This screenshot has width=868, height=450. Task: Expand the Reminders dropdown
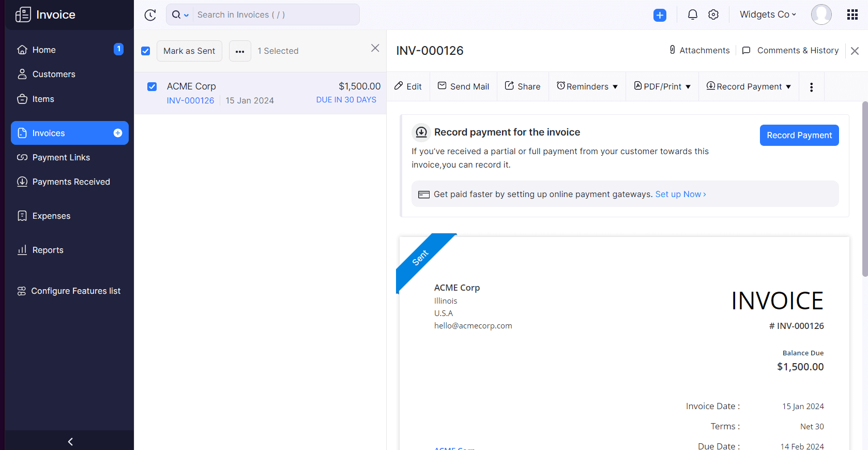[587, 86]
